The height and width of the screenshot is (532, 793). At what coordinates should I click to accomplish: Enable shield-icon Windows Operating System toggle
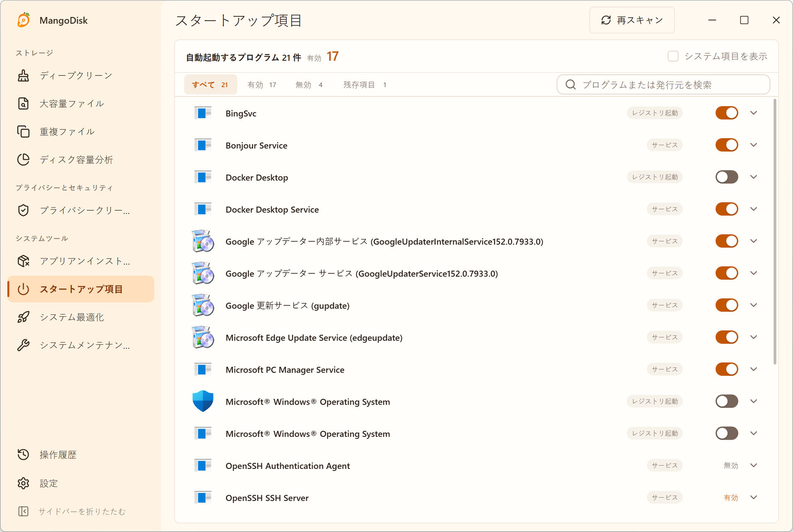[x=727, y=401]
